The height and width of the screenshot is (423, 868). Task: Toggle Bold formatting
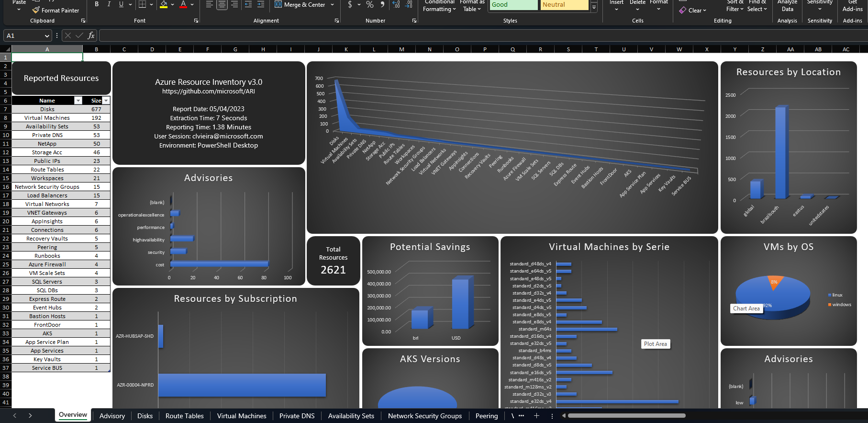pyautogui.click(x=97, y=4)
